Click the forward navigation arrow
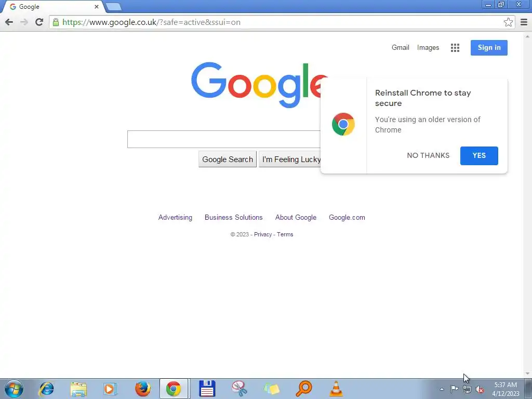 click(x=24, y=22)
